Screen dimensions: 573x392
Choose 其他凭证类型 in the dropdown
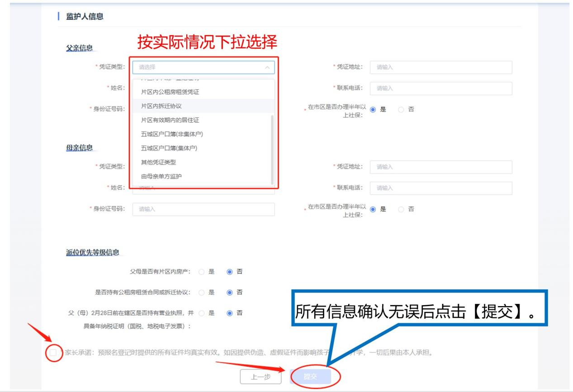point(158,162)
